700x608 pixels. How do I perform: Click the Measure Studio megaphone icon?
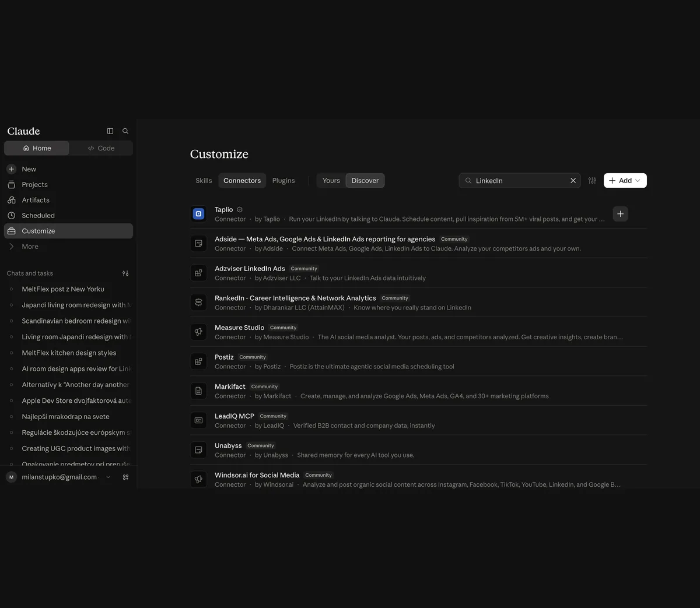[x=198, y=332]
